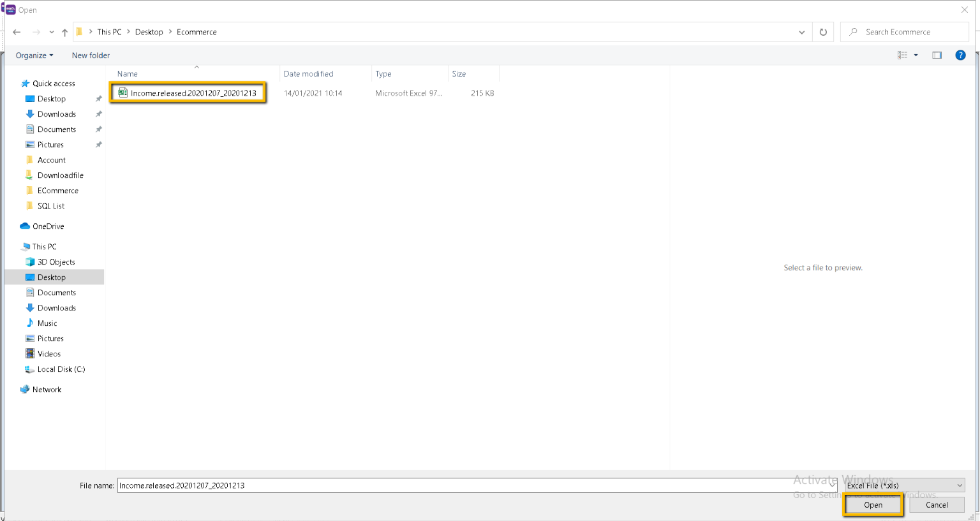
Task: Click the File name input field
Action: click(472, 485)
